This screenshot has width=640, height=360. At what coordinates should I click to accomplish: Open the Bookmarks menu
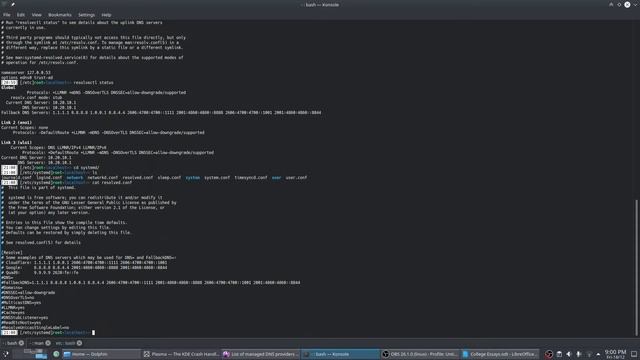click(60, 15)
